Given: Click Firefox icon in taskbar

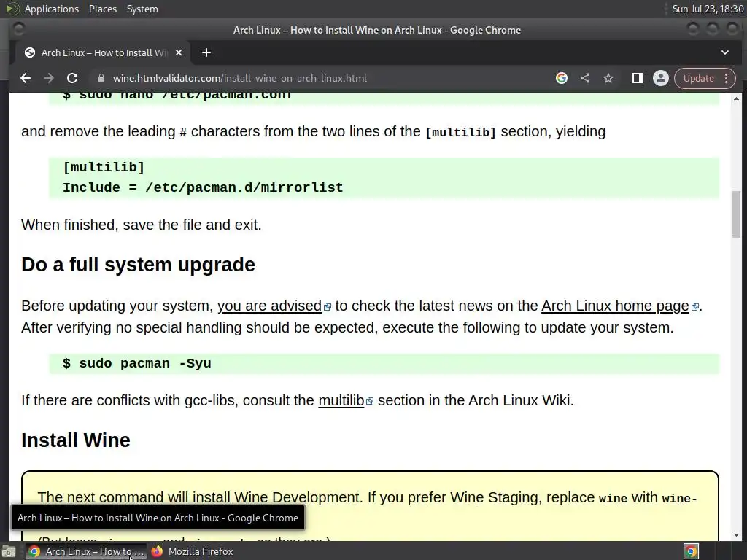Looking at the screenshot, I should pyautogui.click(x=157, y=551).
